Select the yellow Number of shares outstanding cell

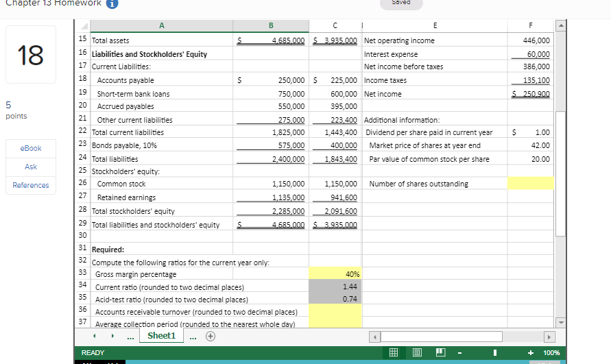530,183
